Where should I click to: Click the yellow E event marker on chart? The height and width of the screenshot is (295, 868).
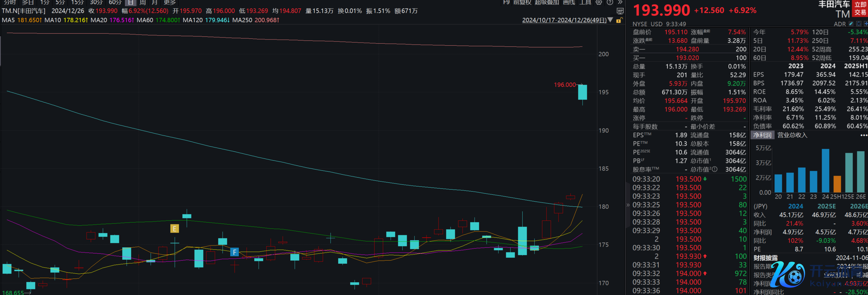tap(175, 229)
